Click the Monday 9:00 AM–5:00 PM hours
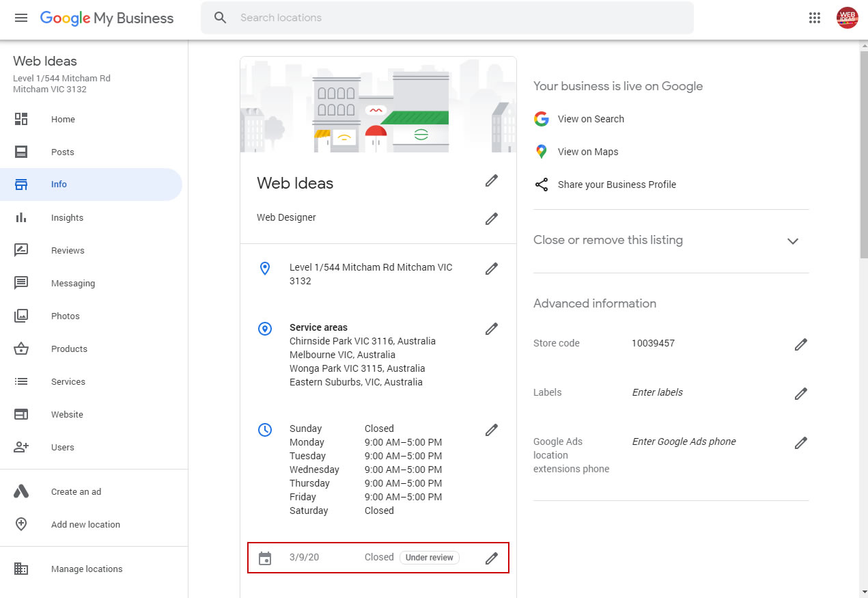868x598 pixels. (403, 442)
